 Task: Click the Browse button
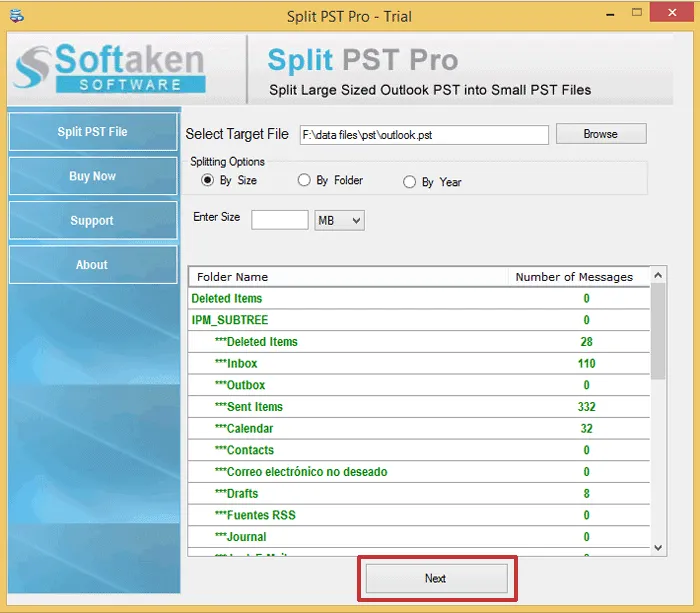tap(601, 134)
